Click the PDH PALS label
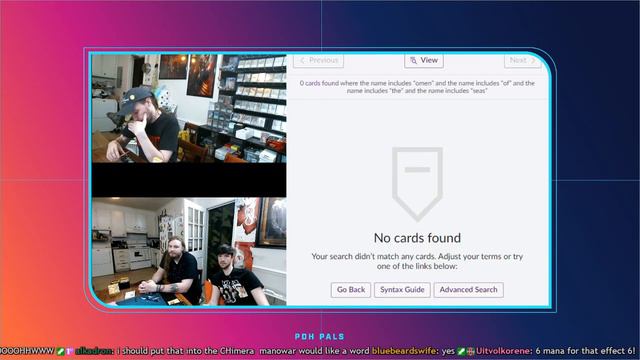Screen dimensions: 640x360 (320, 337)
